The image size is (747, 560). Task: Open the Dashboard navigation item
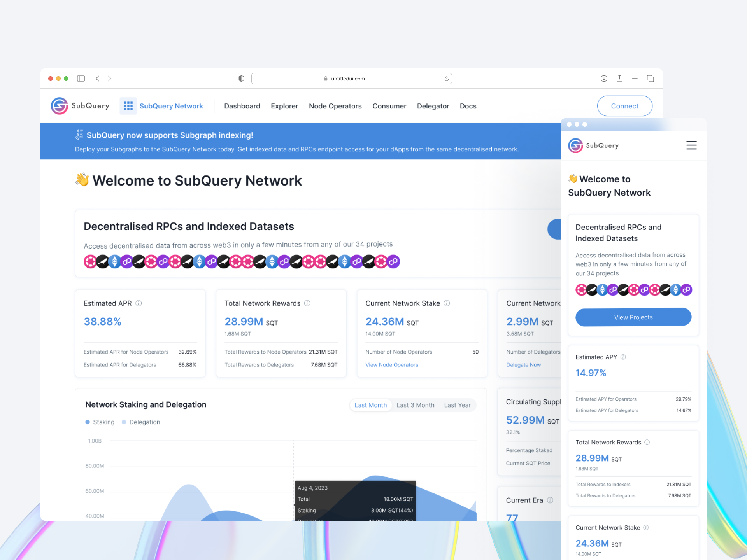click(x=242, y=106)
